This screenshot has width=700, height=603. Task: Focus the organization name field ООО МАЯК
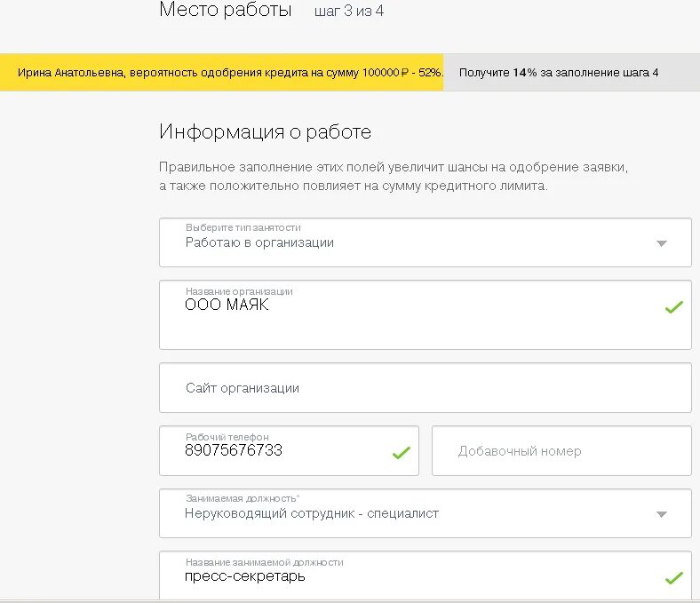point(425,314)
